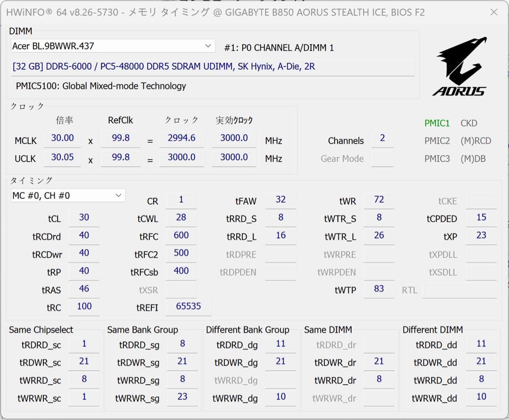The height and width of the screenshot is (420, 509).
Task: Click the Channels value box showing 2
Action: coord(382,138)
